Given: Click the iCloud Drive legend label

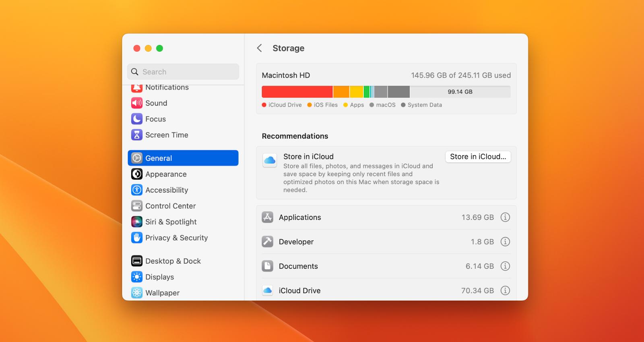Looking at the screenshot, I should coord(285,105).
